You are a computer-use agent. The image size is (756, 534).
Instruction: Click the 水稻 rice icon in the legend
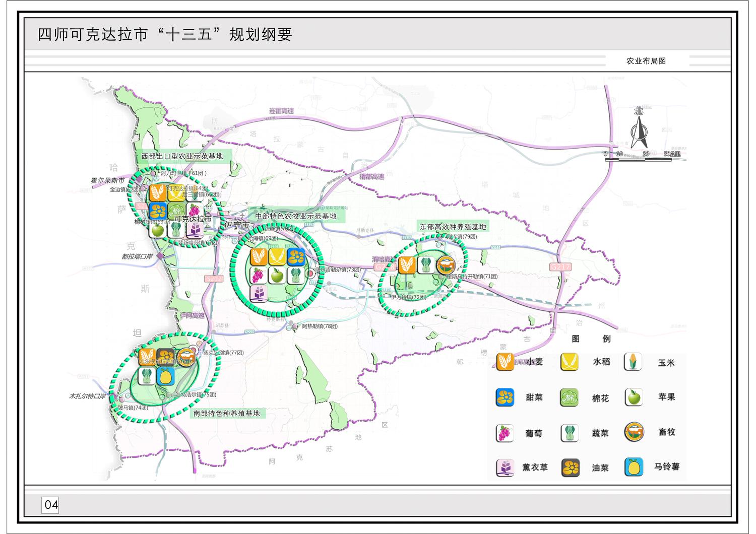(x=570, y=362)
